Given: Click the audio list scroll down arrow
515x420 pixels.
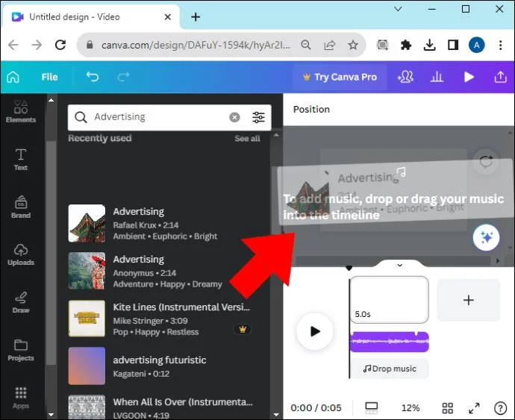Looking at the screenshot, I should pos(276,415).
